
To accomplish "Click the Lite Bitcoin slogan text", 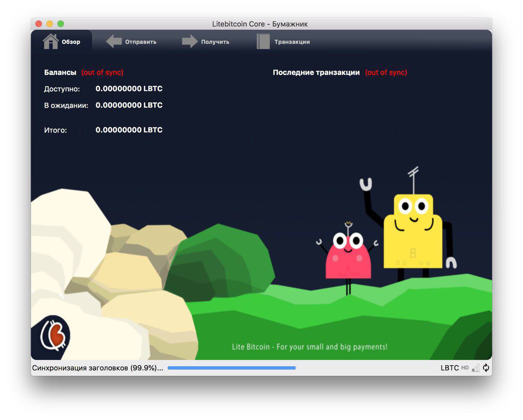I will (310, 347).
